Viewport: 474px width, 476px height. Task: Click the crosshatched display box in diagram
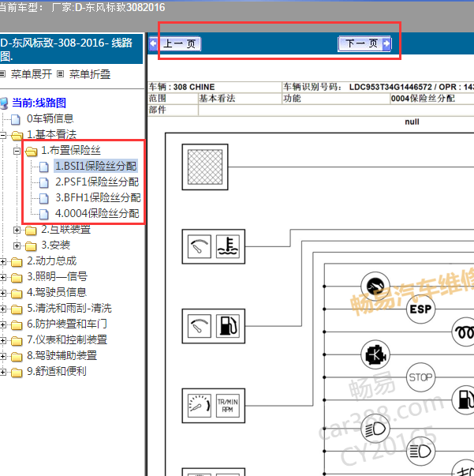coord(205,167)
